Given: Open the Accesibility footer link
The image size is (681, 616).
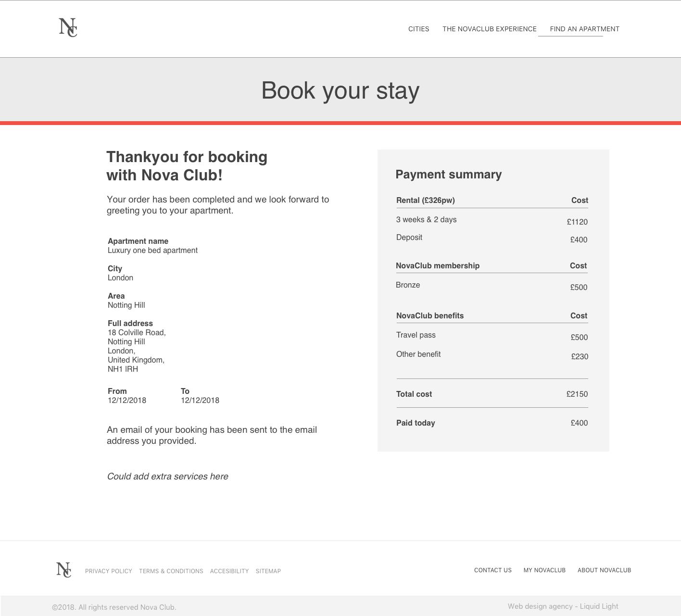Looking at the screenshot, I should tap(229, 571).
